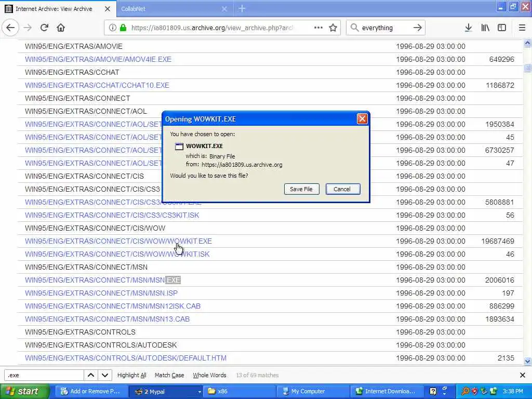Viewport: 532px width, 399px height.
Task: Click WIN95/ENG/EXTRAS/CONTROLS directory row text
Action: pos(80,332)
